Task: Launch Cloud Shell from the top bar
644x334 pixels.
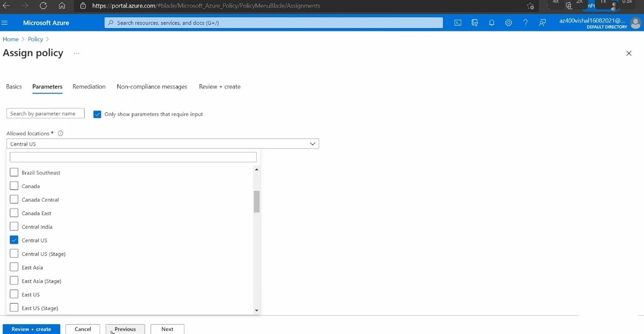Action: point(458,23)
